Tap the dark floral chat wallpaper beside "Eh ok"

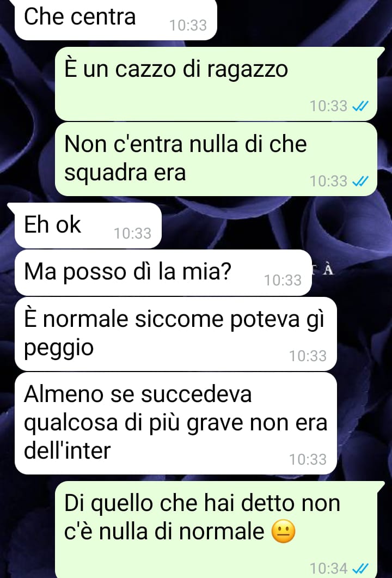[x=273, y=226]
